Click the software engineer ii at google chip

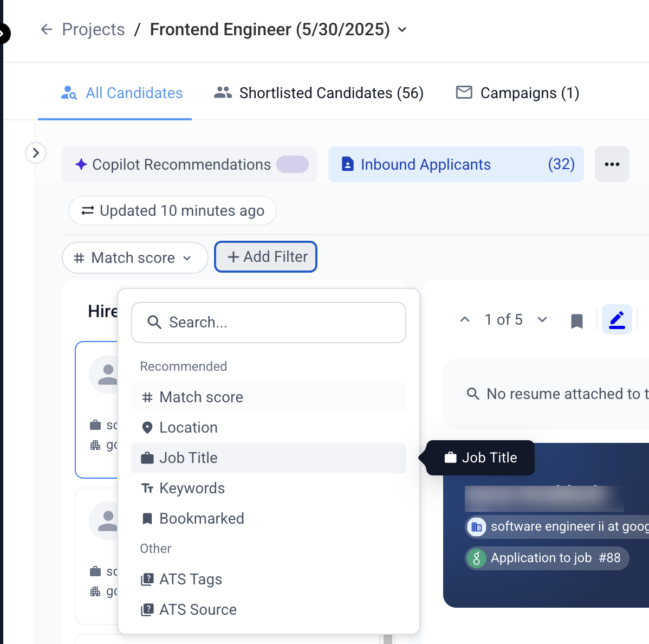coord(557,527)
